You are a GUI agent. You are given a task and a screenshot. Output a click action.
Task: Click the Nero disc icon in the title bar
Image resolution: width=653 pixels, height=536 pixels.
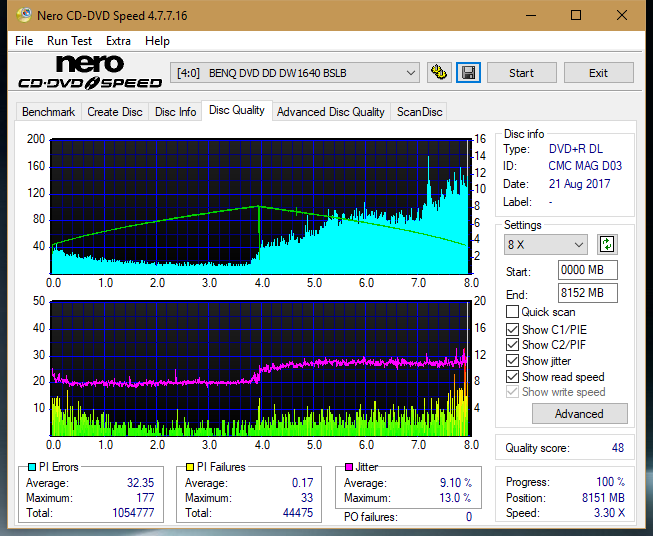coord(24,15)
